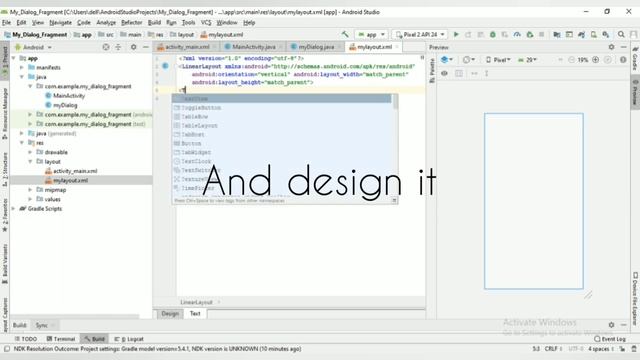
Task: Expand the manifests folder
Action: pos(22,67)
